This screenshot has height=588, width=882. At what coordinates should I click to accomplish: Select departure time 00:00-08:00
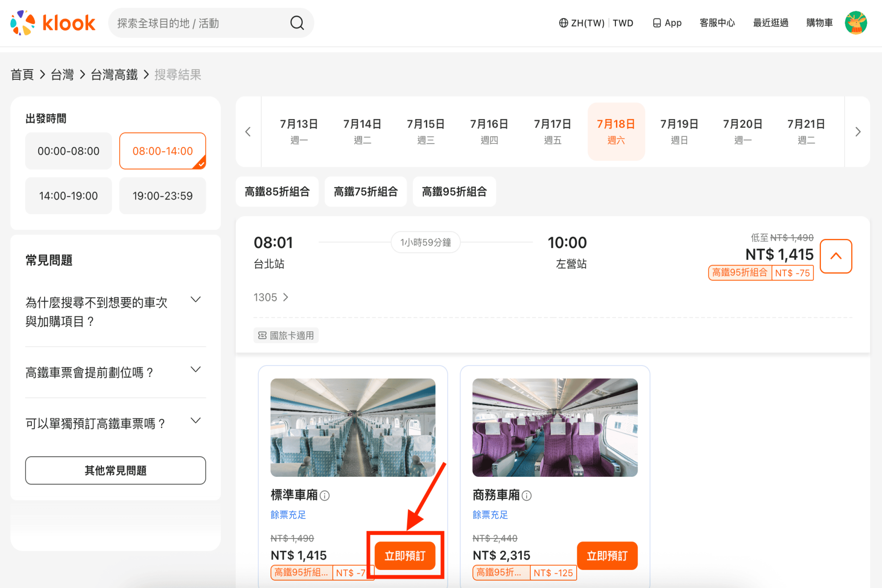[x=69, y=151]
